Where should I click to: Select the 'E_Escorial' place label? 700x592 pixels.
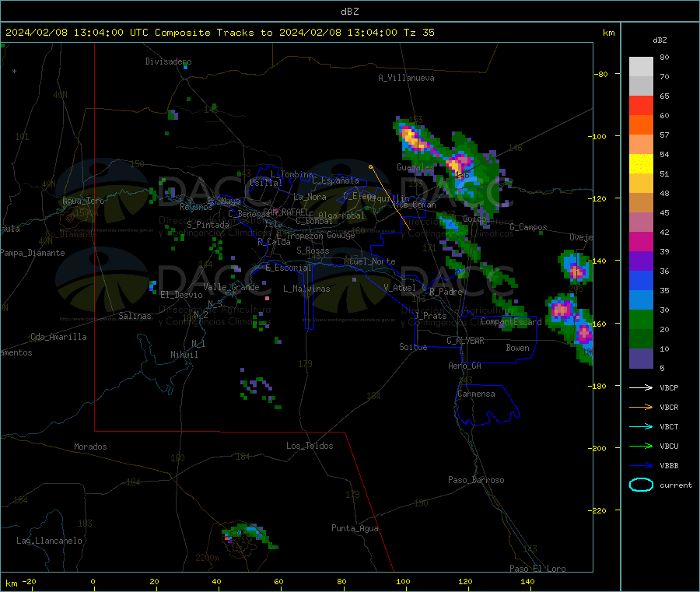coord(289,268)
